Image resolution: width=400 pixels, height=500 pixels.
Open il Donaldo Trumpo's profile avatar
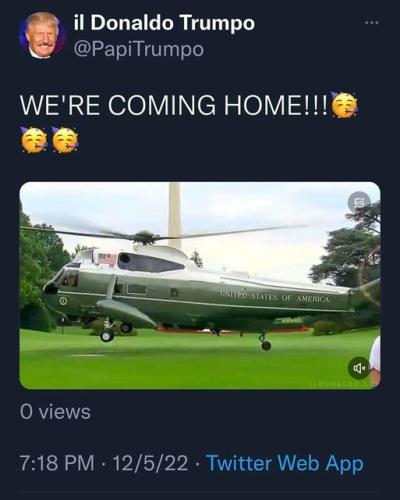42,35
